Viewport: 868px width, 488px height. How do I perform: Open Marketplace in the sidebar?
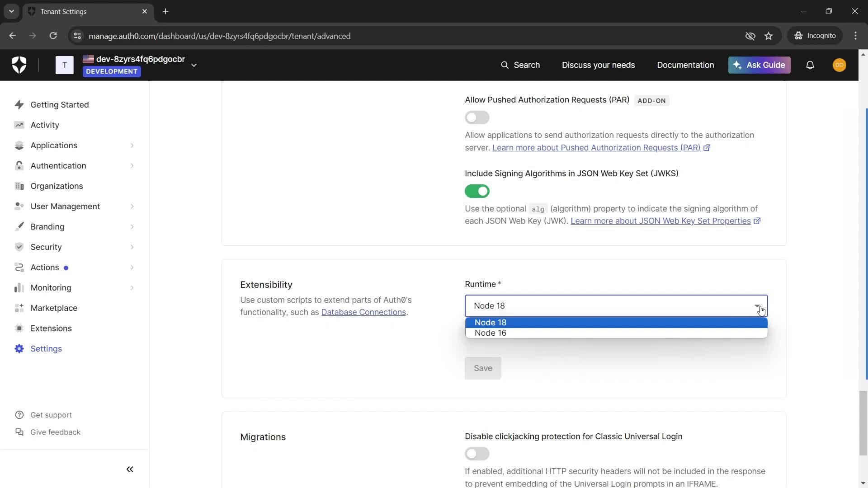[54, 308]
